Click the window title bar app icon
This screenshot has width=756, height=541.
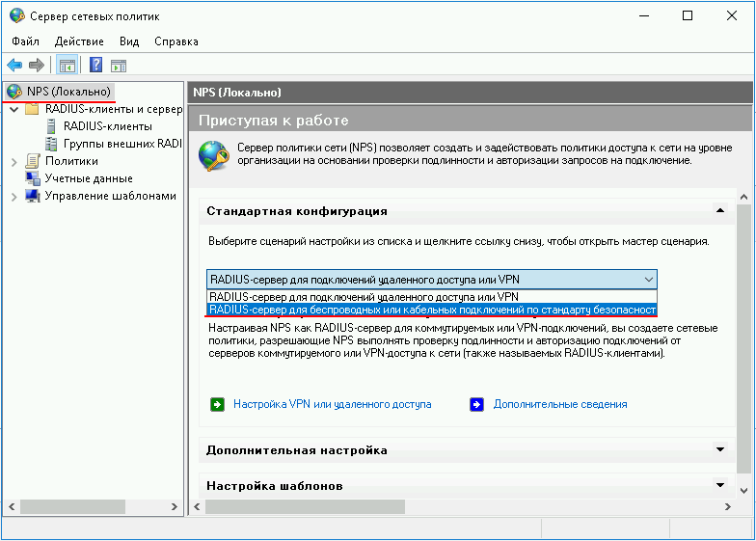point(17,15)
